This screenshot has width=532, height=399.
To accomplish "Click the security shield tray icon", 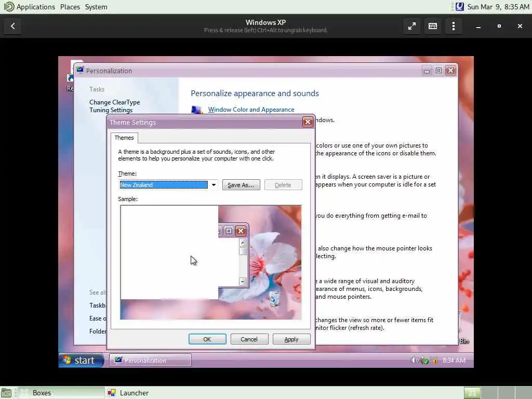I will 435,361.
